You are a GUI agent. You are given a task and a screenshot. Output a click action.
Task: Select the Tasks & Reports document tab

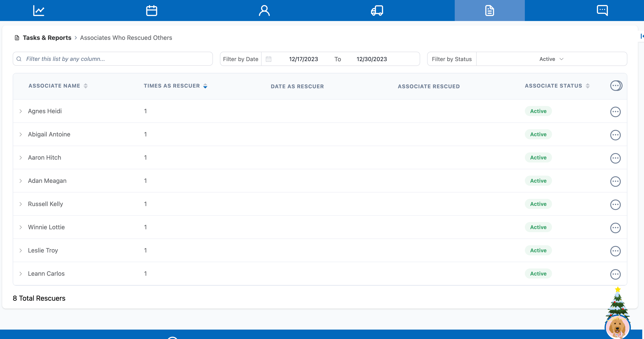489,11
